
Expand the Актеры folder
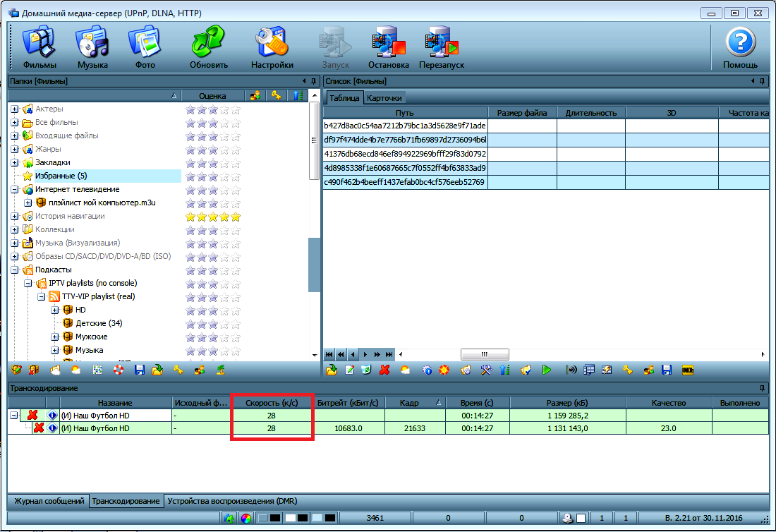[x=15, y=109]
